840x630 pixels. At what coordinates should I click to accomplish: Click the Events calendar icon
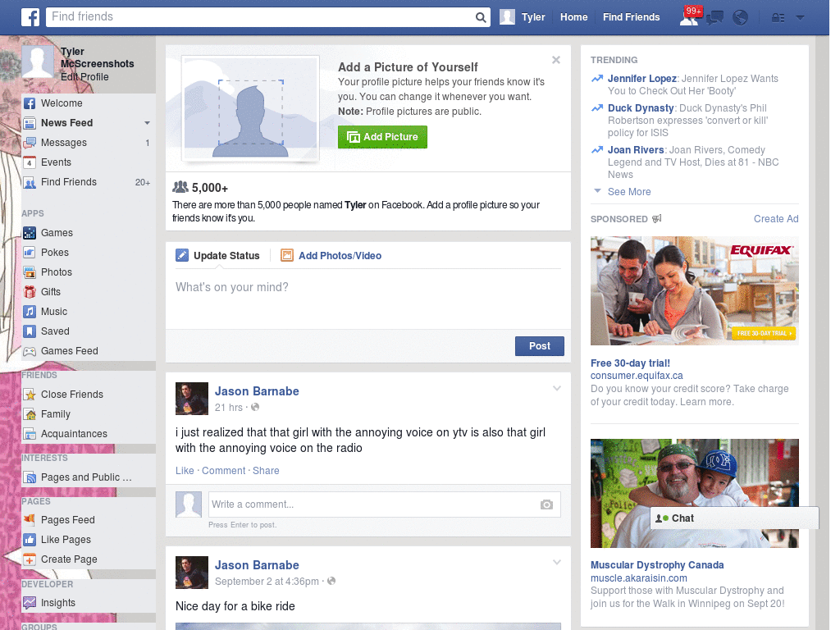click(x=30, y=162)
